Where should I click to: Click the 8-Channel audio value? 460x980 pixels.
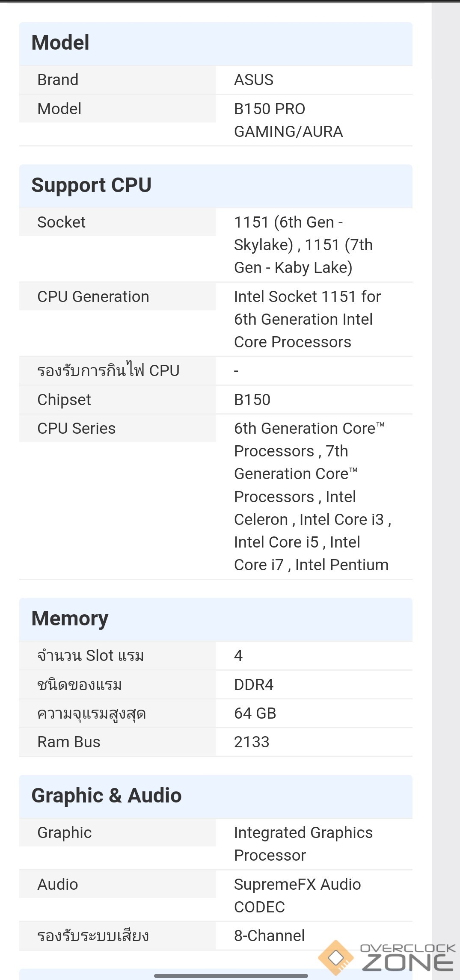point(269,936)
